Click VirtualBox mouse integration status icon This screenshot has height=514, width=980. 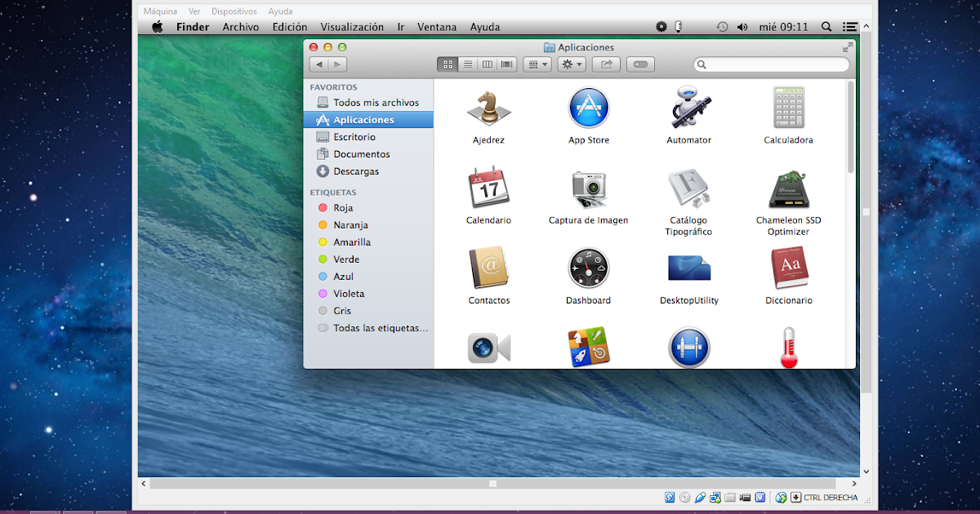782,498
